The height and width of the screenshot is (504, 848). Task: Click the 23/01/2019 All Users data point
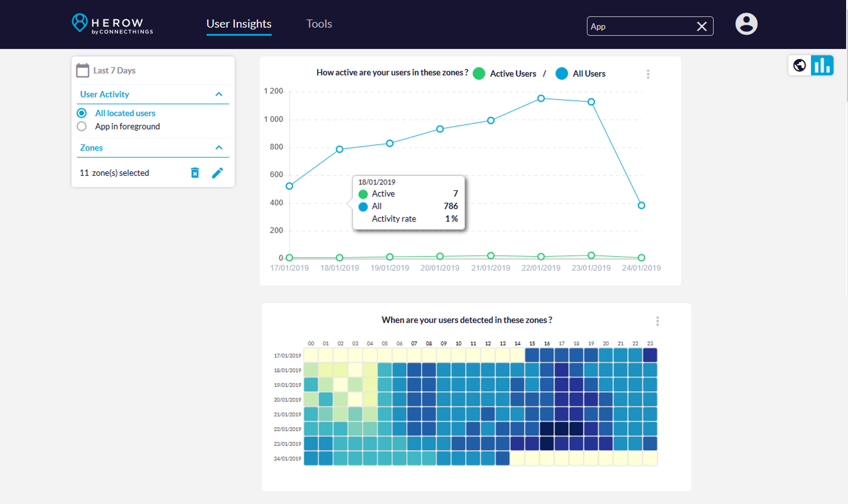coord(591,102)
